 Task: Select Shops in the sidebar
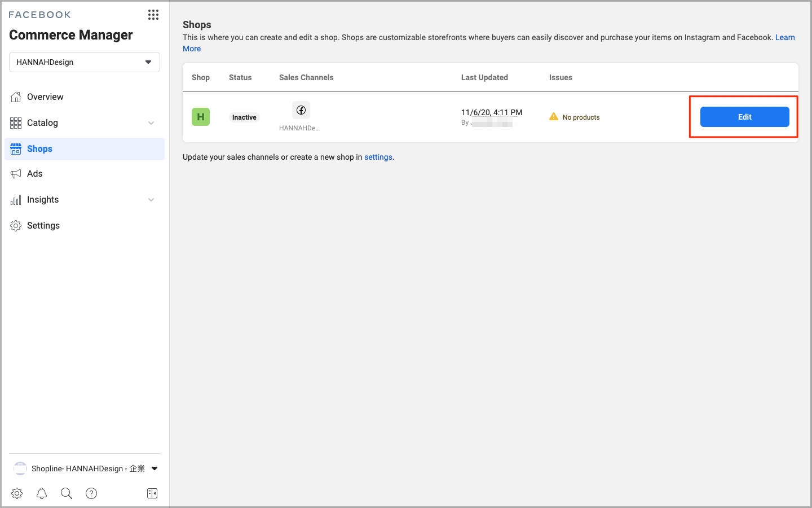click(85, 149)
